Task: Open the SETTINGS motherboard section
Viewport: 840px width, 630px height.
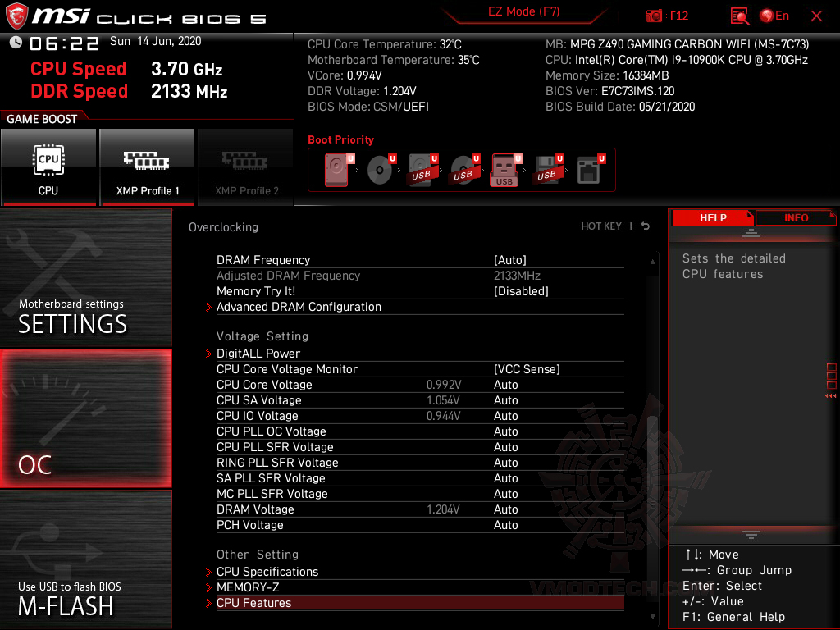Action: (85, 277)
